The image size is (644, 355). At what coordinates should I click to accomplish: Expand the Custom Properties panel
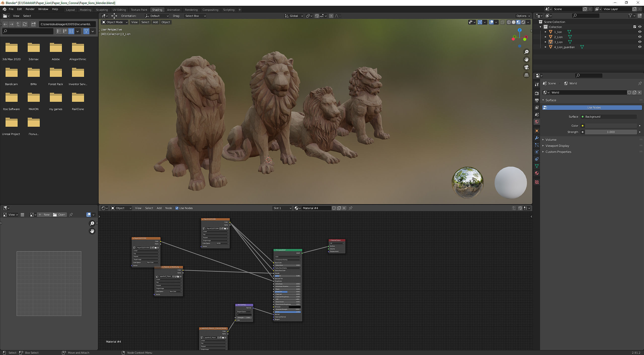click(x=558, y=152)
